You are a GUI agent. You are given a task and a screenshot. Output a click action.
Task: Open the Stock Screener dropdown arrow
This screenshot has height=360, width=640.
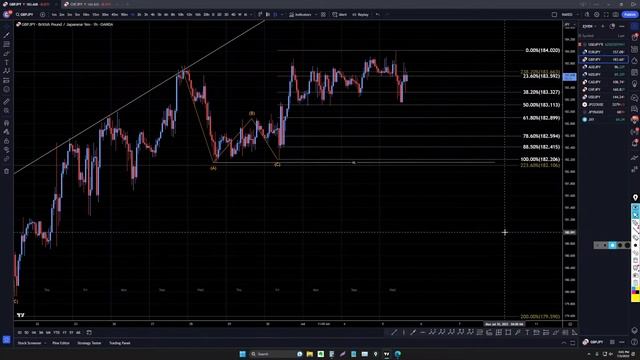[45, 343]
